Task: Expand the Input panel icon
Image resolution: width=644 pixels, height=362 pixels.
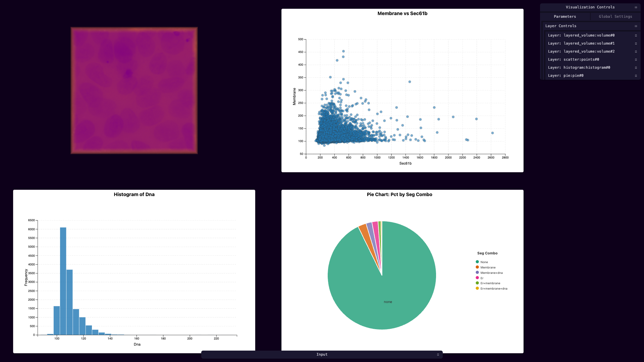Action: [438, 355]
